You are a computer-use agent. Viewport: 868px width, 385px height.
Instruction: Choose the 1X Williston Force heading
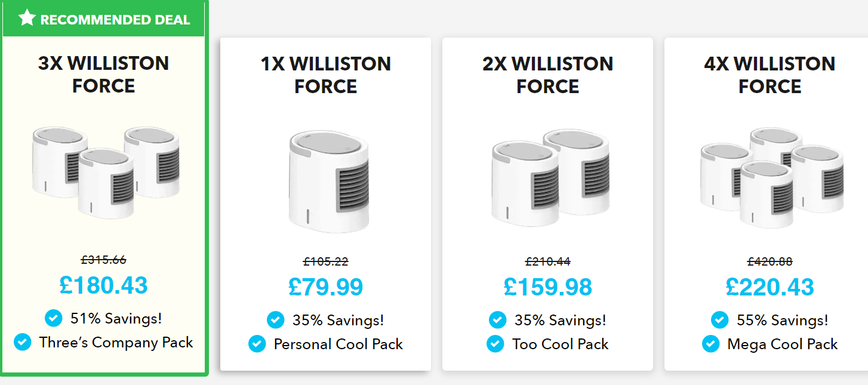(326, 75)
